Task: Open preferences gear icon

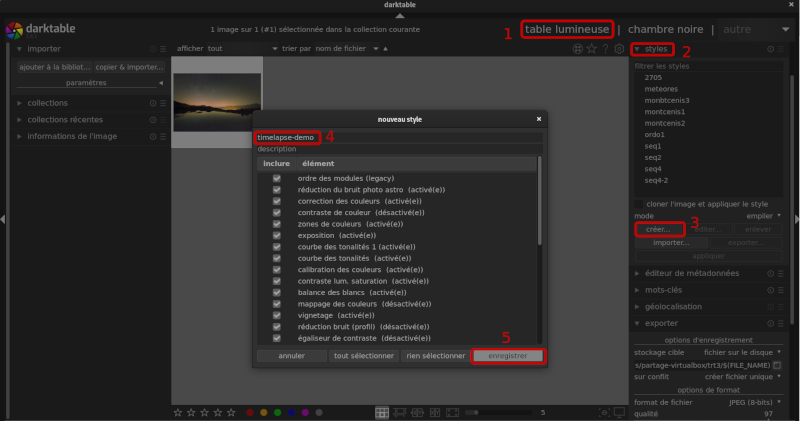Action: tap(619, 49)
